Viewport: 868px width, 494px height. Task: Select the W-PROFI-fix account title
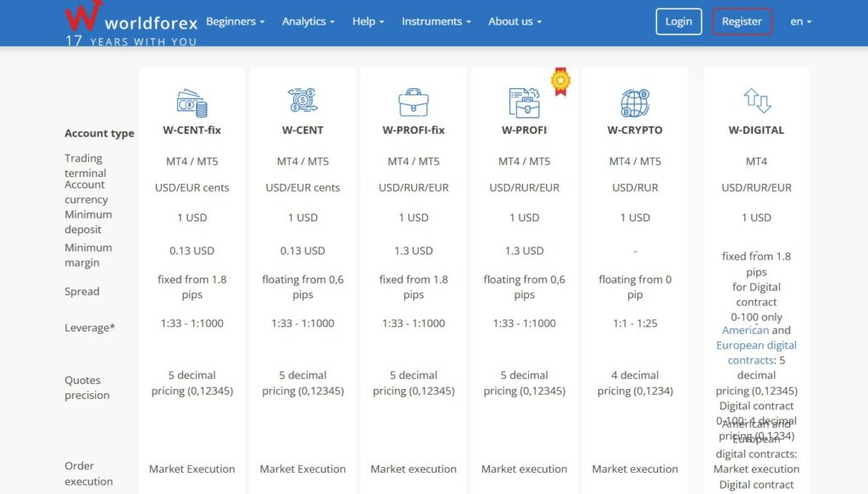[414, 130]
